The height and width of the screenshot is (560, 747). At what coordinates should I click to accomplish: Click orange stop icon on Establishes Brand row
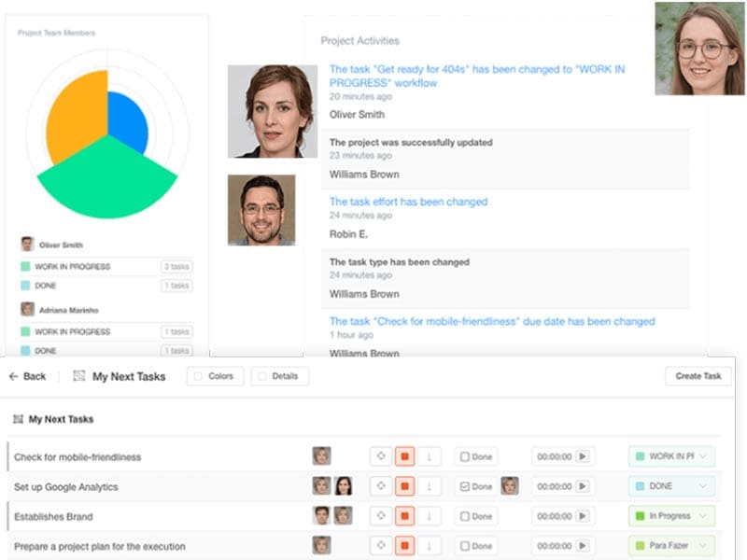pyautogui.click(x=404, y=516)
